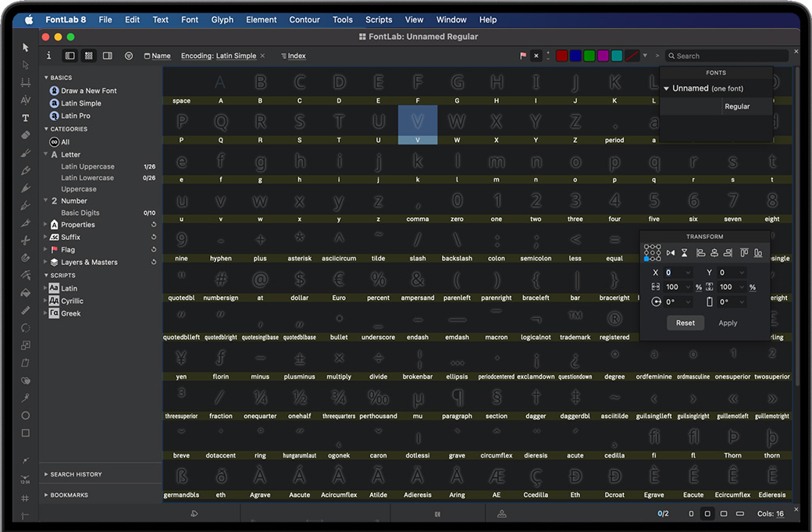The image size is (812, 532).
Task: Click the Kerning (AV) tool
Action: pyautogui.click(x=25, y=100)
